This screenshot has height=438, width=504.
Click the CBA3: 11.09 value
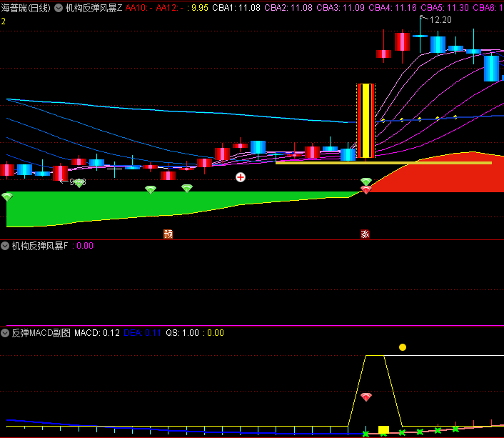coord(341,8)
